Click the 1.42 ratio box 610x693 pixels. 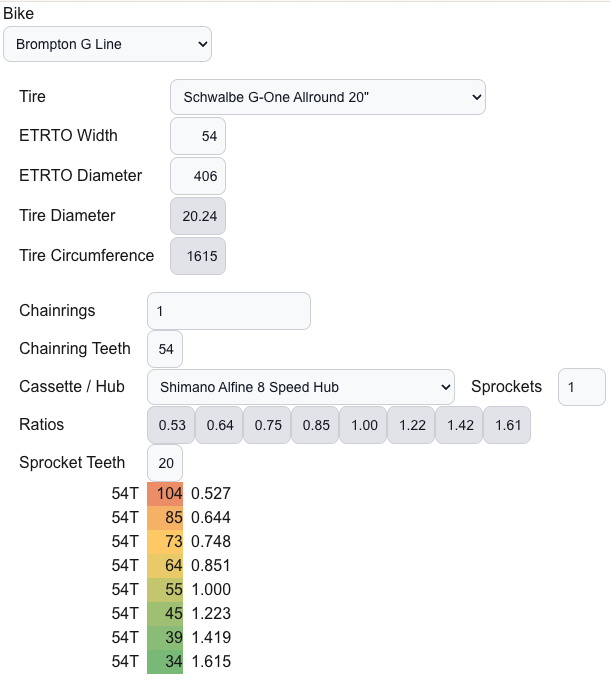click(x=459, y=425)
